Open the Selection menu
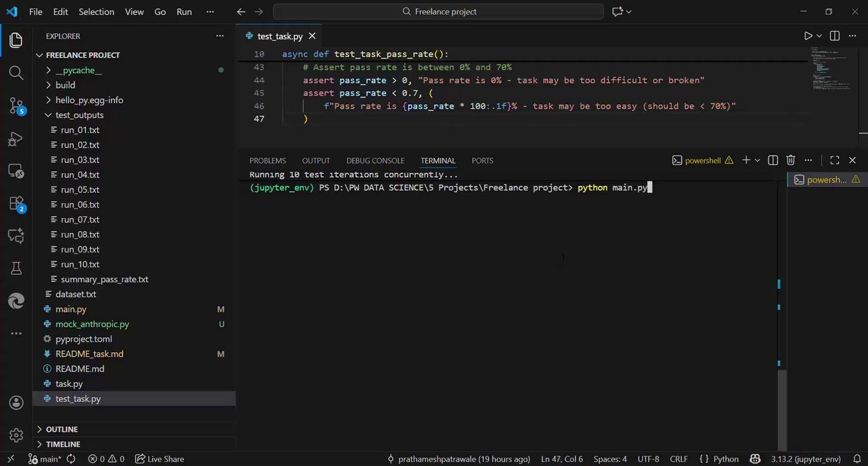The width and height of the screenshot is (868, 466). (97, 12)
